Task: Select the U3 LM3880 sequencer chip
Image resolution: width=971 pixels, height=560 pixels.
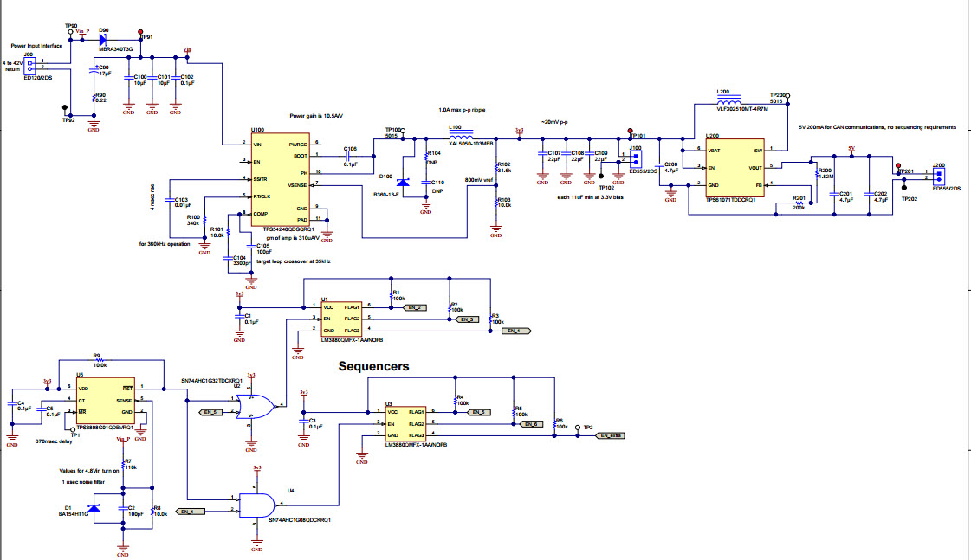Action: pos(405,423)
